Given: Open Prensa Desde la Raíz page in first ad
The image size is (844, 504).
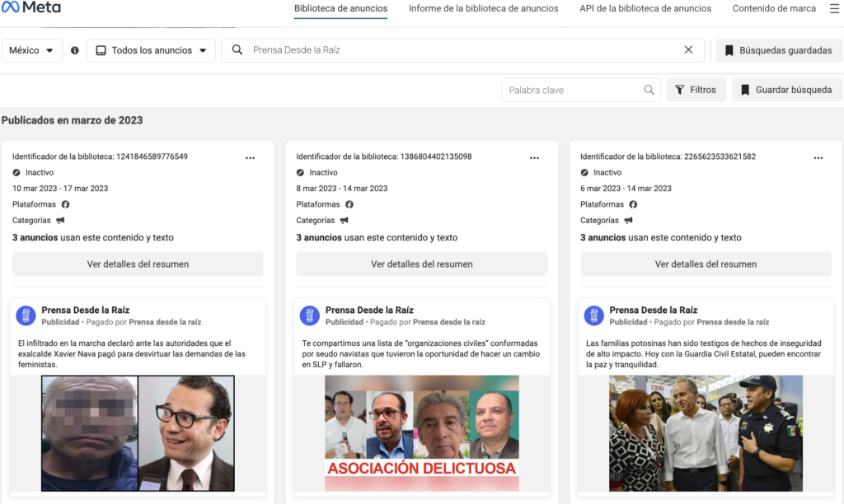Looking at the screenshot, I should click(x=86, y=310).
